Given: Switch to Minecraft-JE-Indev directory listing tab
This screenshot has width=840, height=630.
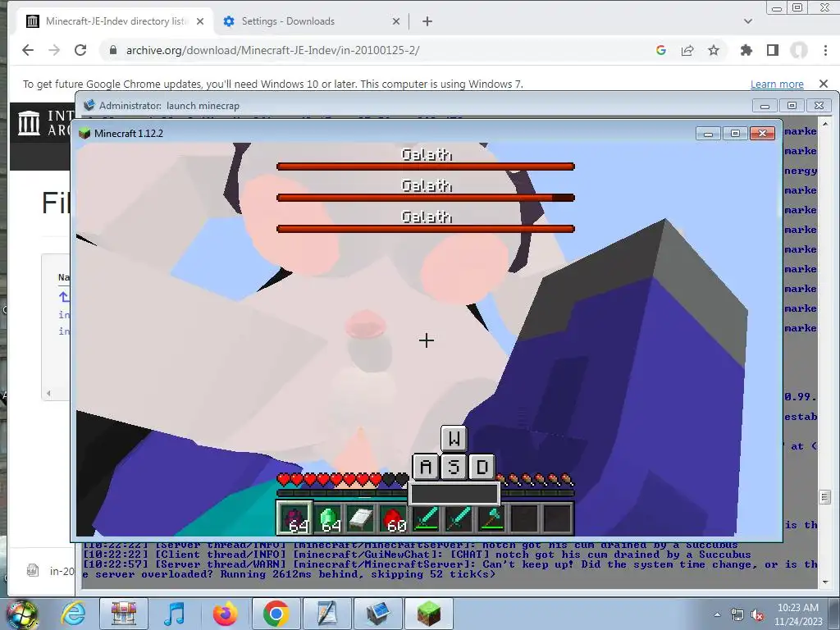Looking at the screenshot, I should click(113, 21).
